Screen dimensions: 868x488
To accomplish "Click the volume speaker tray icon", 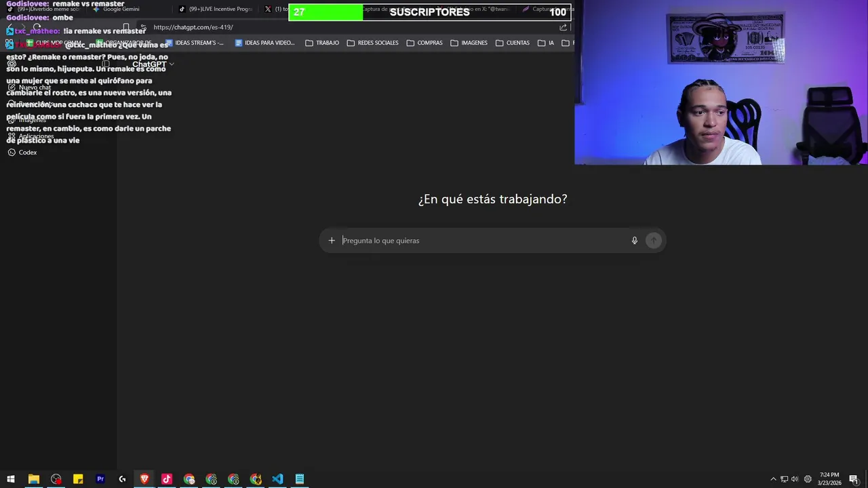I will tap(795, 479).
